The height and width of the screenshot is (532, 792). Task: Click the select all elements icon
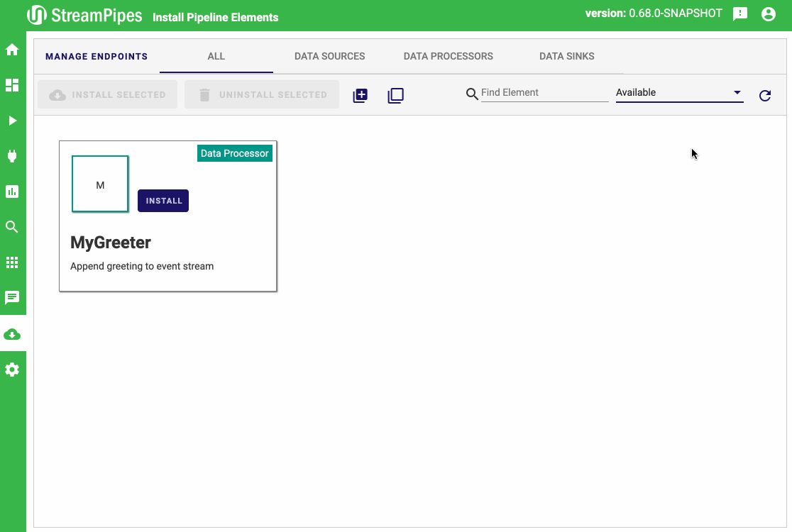(x=360, y=95)
